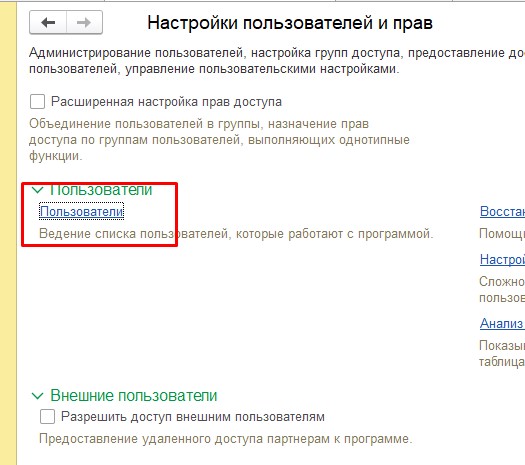The height and width of the screenshot is (465, 525).
Task: Click the description starting Объединение пользователей в группы
Action: (219, 140)
